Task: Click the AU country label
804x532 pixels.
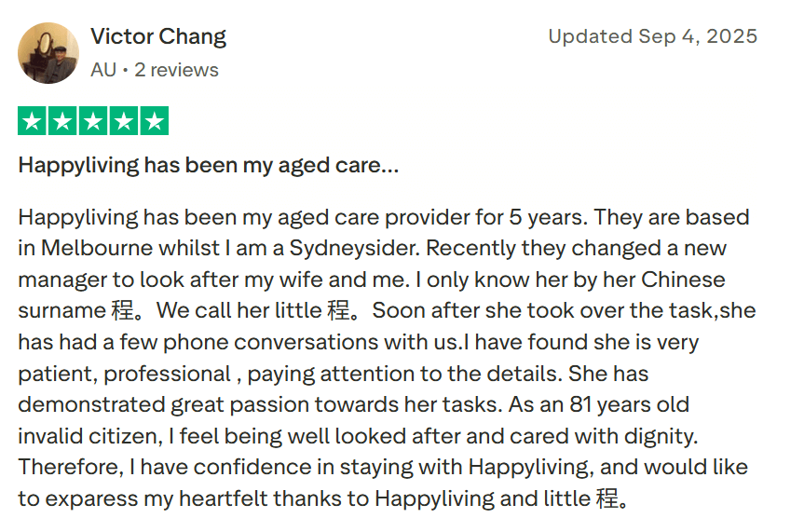Action: click(103, 70)
